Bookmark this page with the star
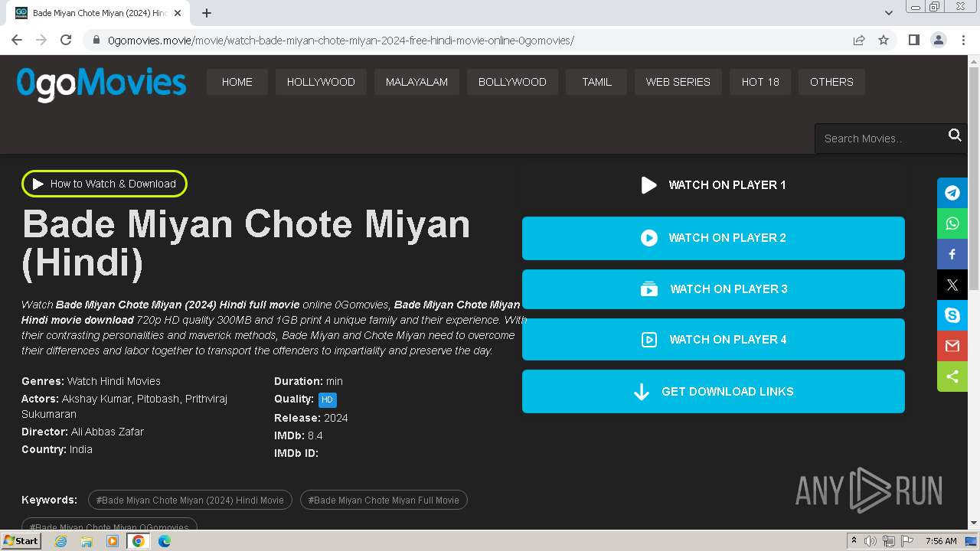 [x=884, y=40]
